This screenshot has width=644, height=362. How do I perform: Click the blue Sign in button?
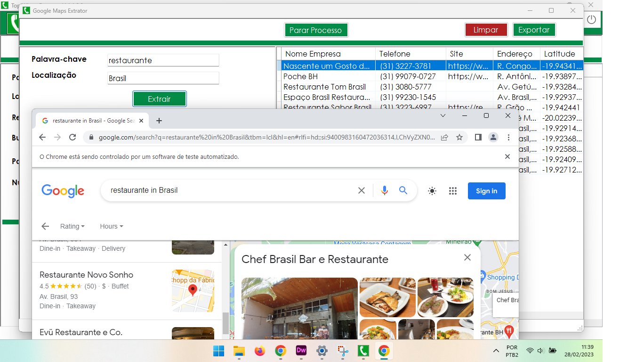tap(487, 191)
